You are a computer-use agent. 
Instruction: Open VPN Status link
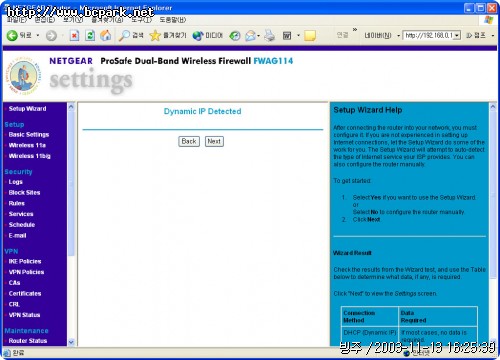[x=24, y=315]
